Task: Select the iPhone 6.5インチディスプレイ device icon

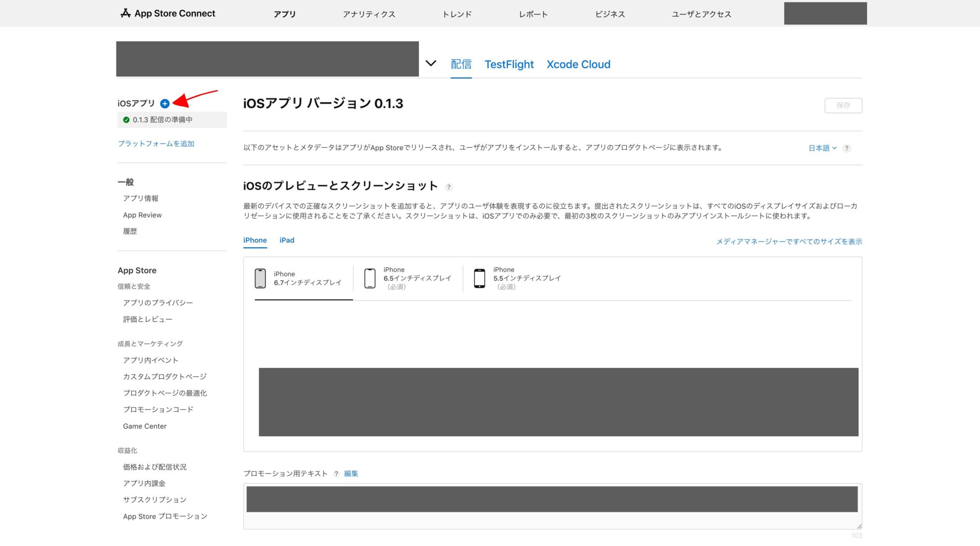Action: [370, 278]
